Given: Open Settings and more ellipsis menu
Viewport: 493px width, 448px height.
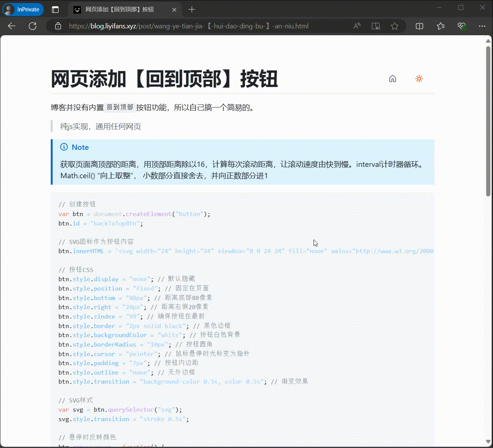Looking at the screenshot, I should point(482,26).
